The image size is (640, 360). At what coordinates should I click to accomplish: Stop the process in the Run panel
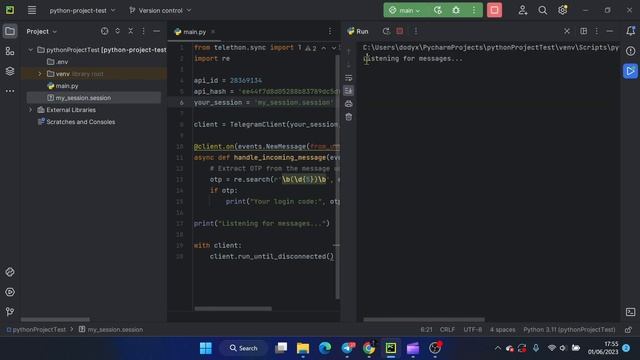(400, 31)
